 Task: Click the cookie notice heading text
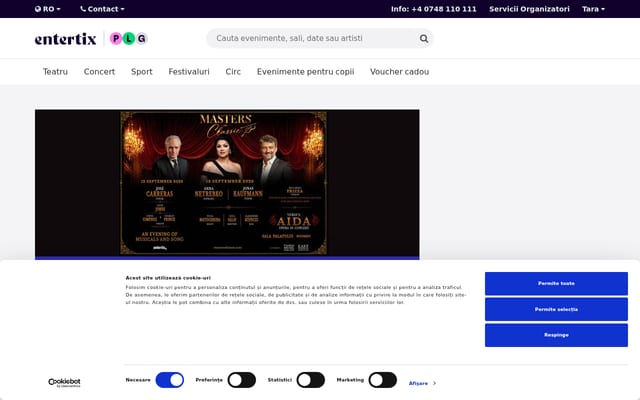click(168, 278)
